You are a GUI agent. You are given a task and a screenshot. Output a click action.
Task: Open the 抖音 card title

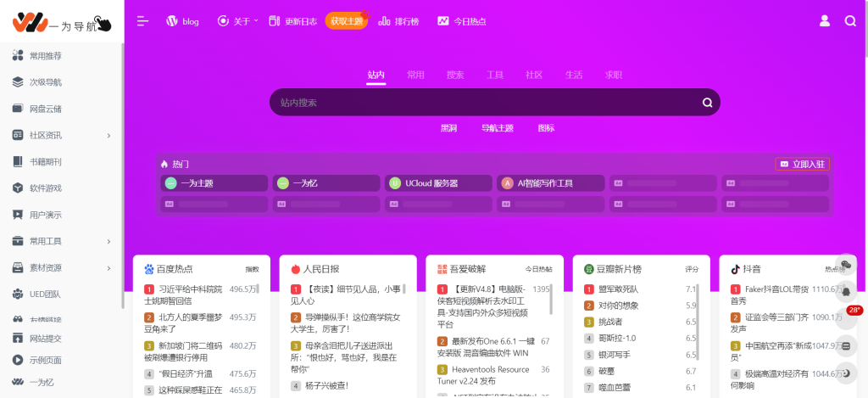752,269
